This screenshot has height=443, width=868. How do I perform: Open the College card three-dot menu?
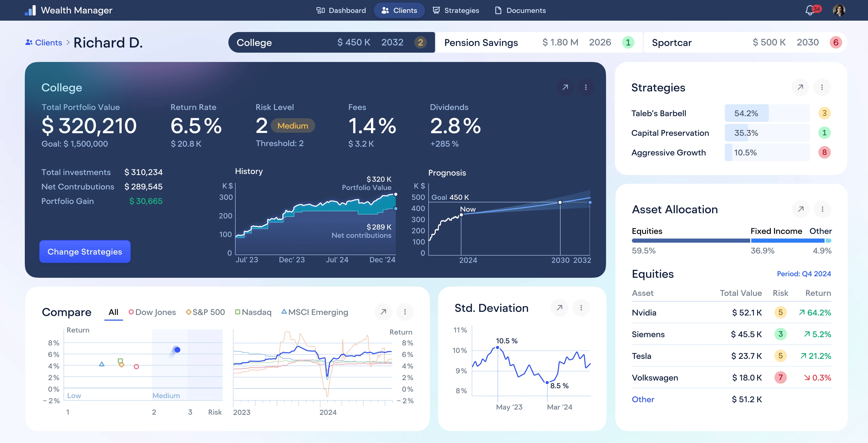[586, 87]
